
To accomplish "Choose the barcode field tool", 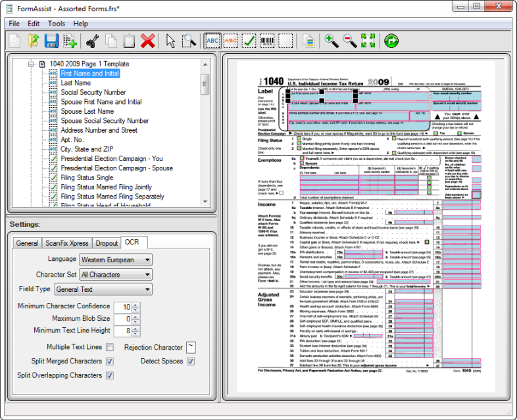I will [267, 41].
